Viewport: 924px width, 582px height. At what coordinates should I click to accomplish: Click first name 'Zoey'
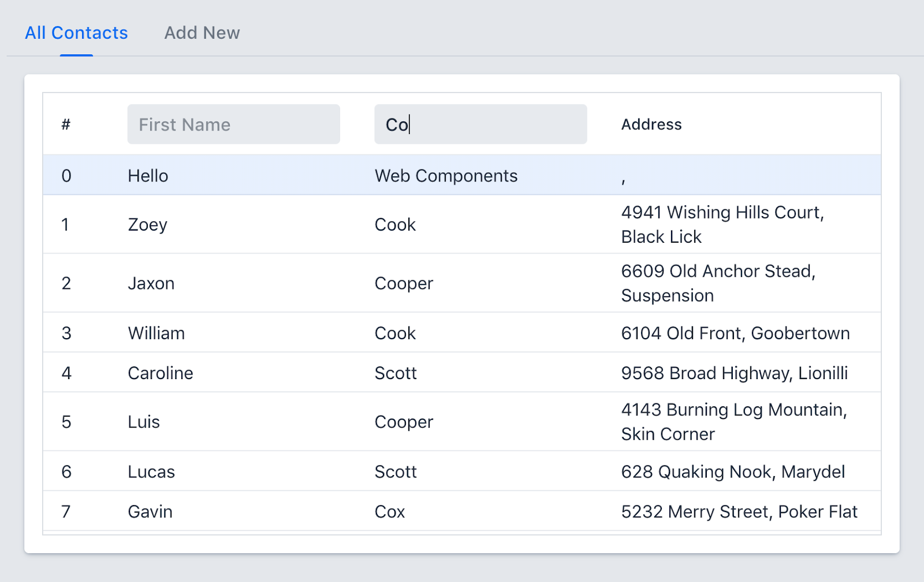[148, 224]
